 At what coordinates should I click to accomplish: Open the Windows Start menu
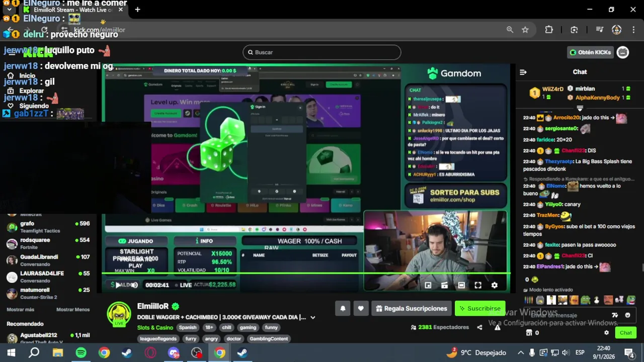tap(11, 353)
